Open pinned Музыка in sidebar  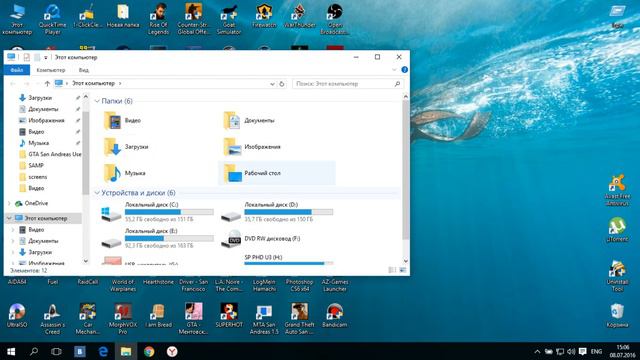(38, 143)
